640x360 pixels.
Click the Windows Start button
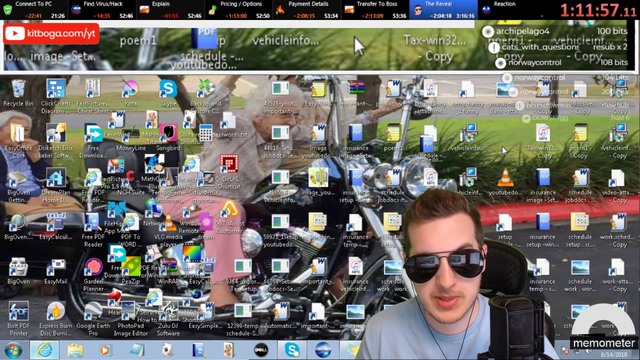(x=13, y=350)
